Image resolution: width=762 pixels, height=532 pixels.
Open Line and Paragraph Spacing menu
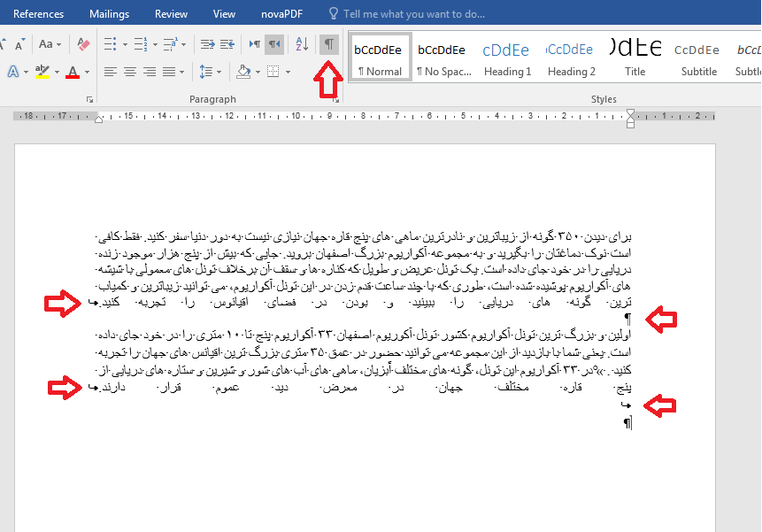click(x=210, y=72)
